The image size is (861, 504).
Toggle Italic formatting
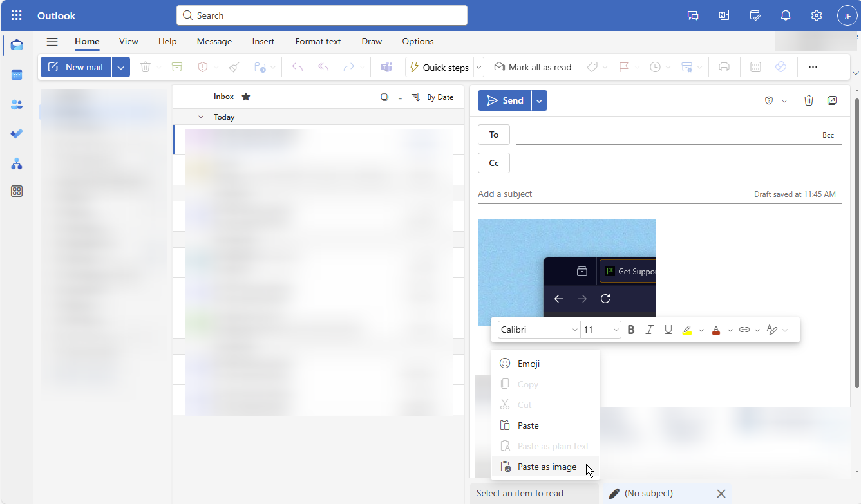(x=650, y=330)
